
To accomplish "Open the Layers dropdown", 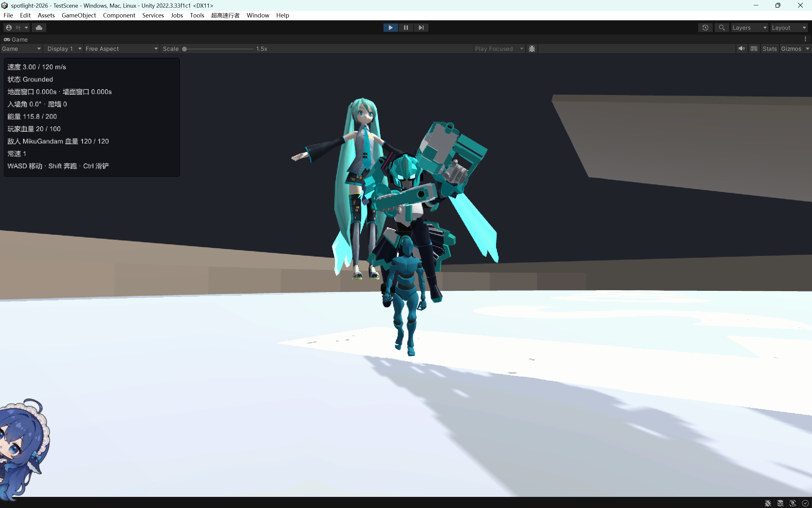I will pyautogui.click(x=749, y=28).
